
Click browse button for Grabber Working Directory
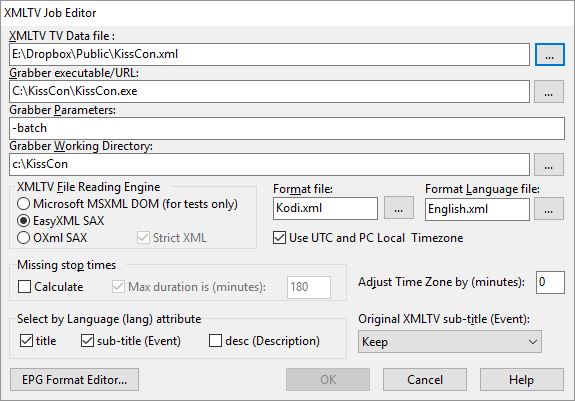(549, 165)
